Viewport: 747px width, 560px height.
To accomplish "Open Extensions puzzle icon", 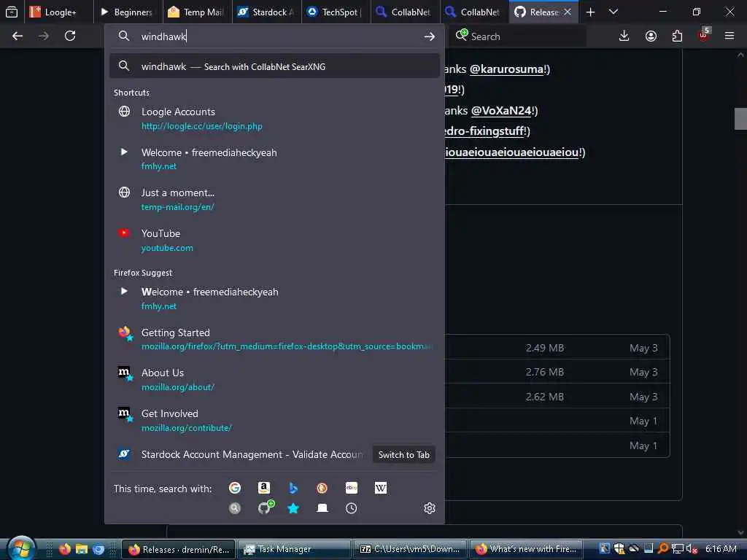I will (677, 36).
